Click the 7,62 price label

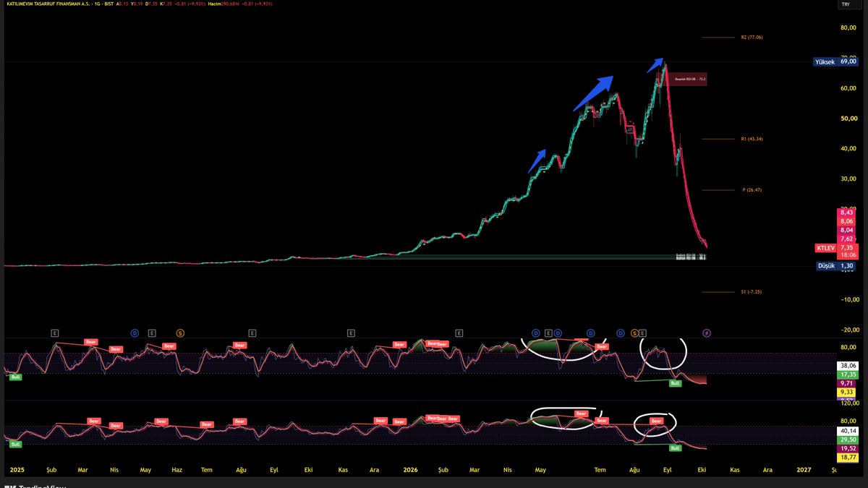tap(848, 239)
